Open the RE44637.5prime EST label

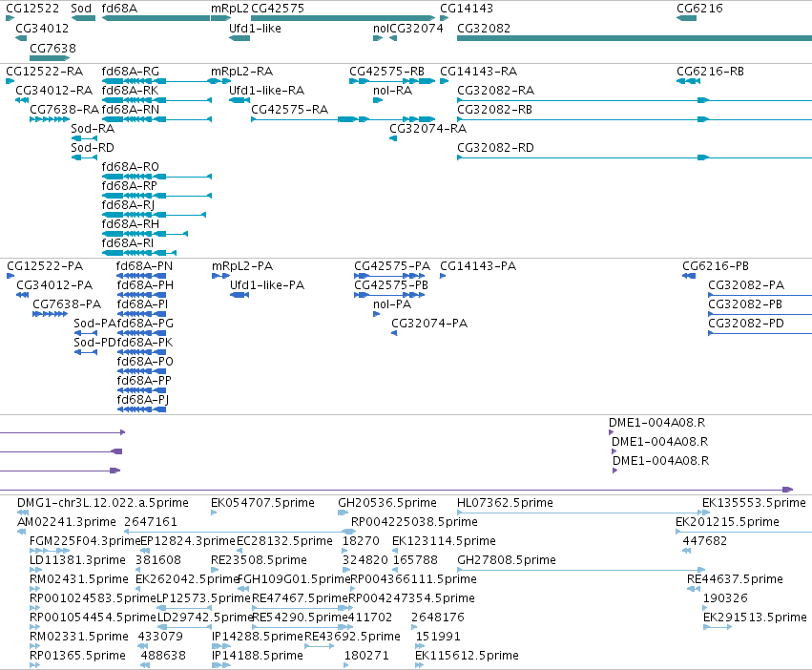click(735, 578)
